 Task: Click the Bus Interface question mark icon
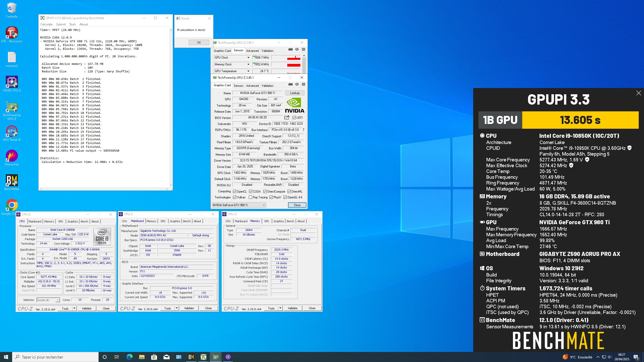[x=303, y=130]
